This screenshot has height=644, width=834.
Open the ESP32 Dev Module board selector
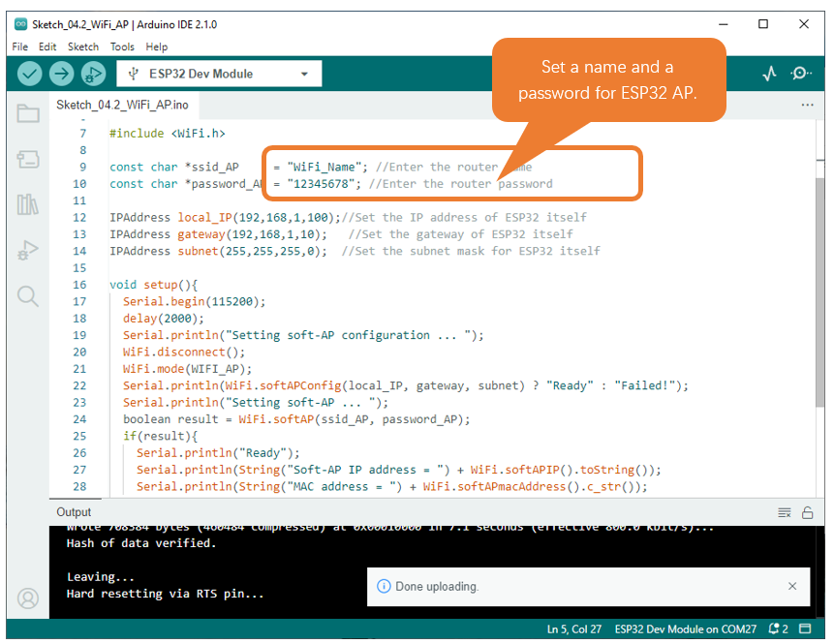click(x=219, y=74)
